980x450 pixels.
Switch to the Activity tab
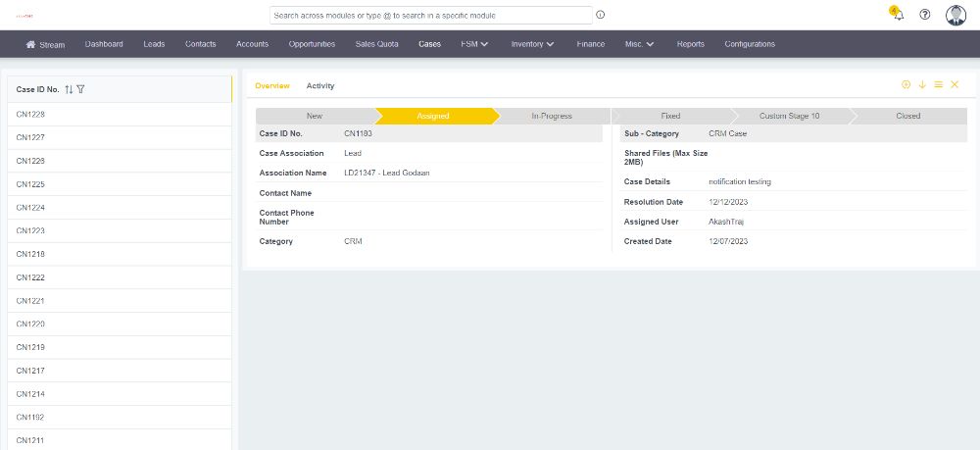(x=320, y=86)
